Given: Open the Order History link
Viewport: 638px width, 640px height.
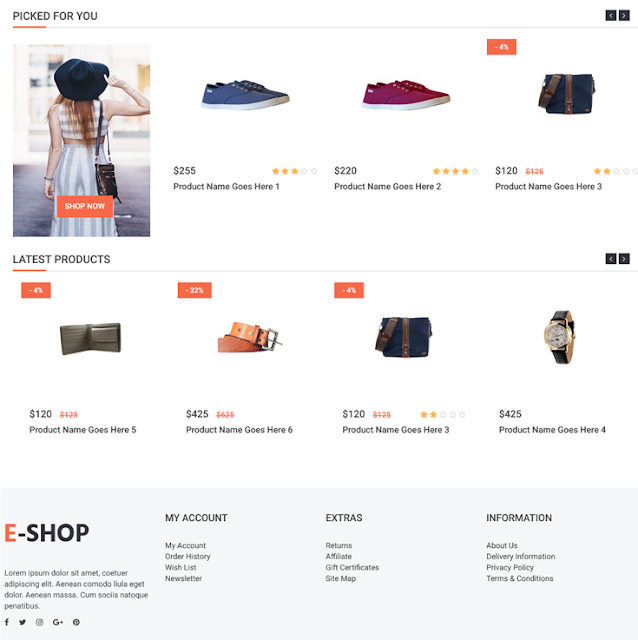Looking at the screenshot, I should click(187, 556).
